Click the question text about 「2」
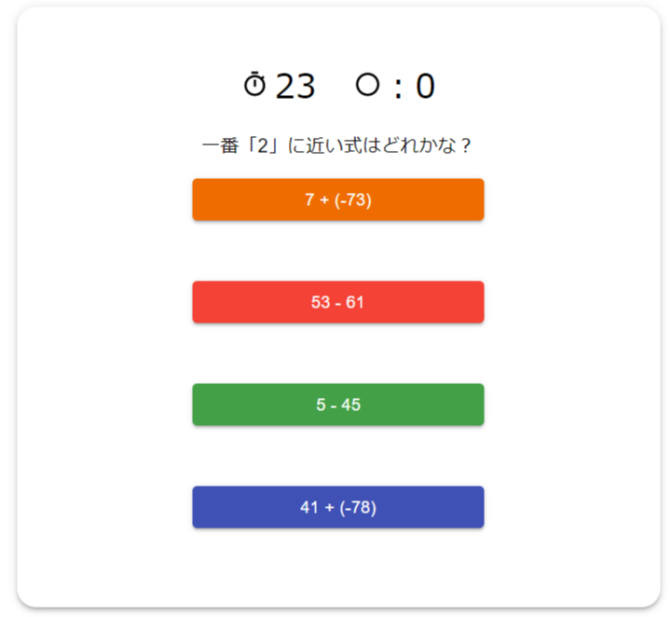The height and width of the screenshot is (617, 672). pyautogui.click(x=337, y=146)
